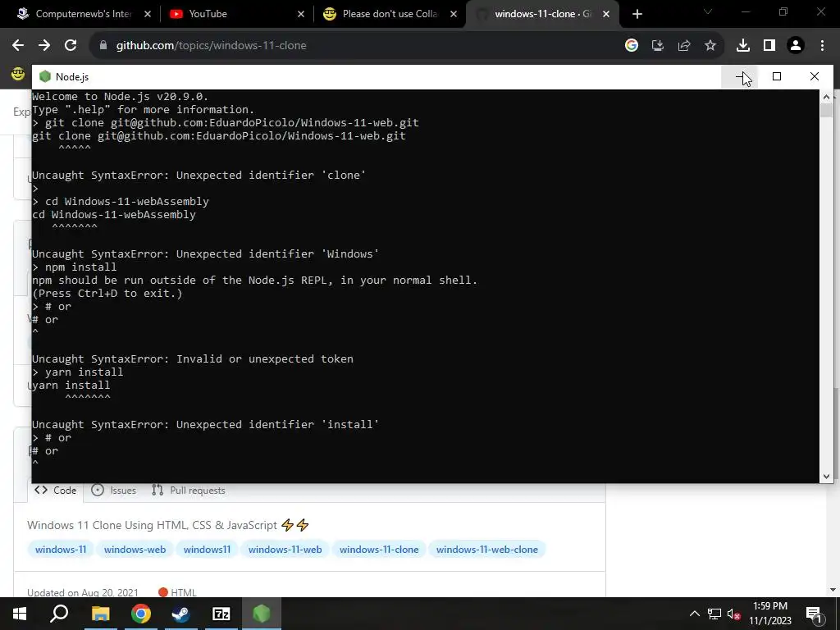Click the 'npm install' line in console
The image size is (840, 630).
point(75,267)
